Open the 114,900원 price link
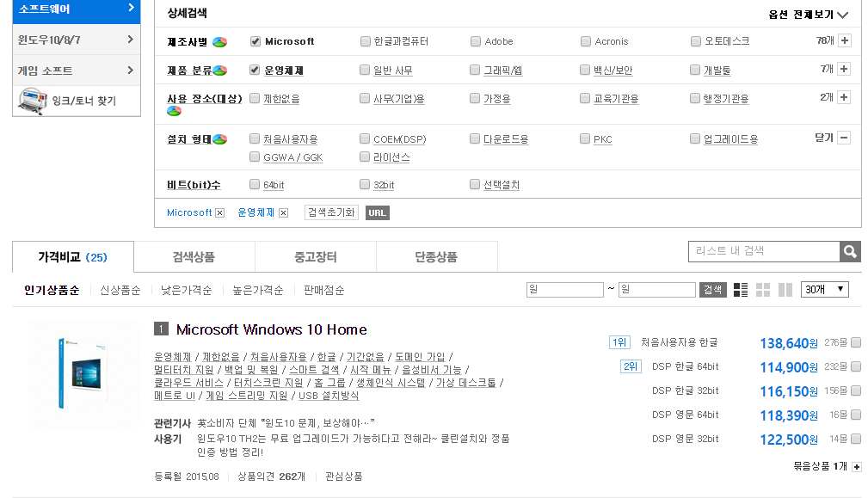The height and width of the screenshot is (498, 868). [x=788, y=367]
